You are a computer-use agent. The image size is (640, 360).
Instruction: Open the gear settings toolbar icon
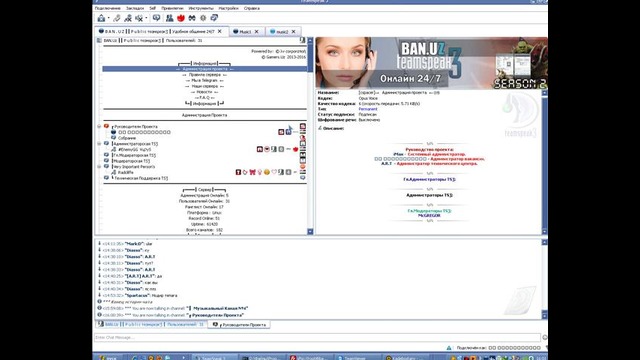203,18
